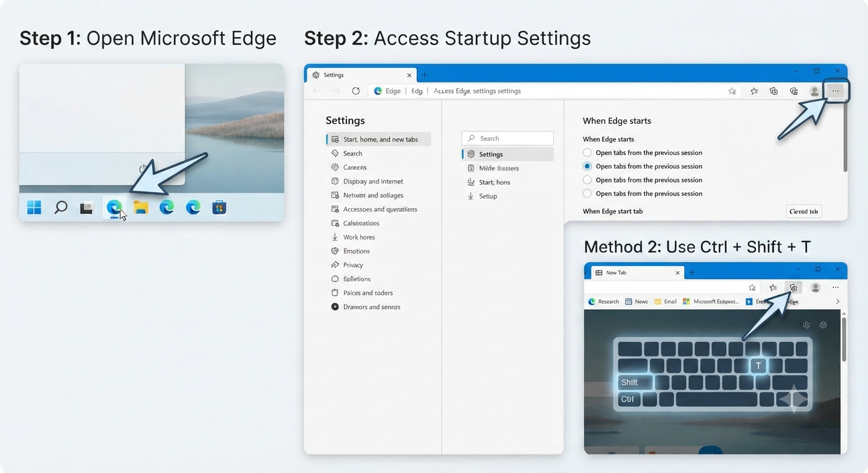Image resolution: width=868 pixels, height=473 pixels.
Task: Open the News bookmark
Action: [x=636, y=302]
